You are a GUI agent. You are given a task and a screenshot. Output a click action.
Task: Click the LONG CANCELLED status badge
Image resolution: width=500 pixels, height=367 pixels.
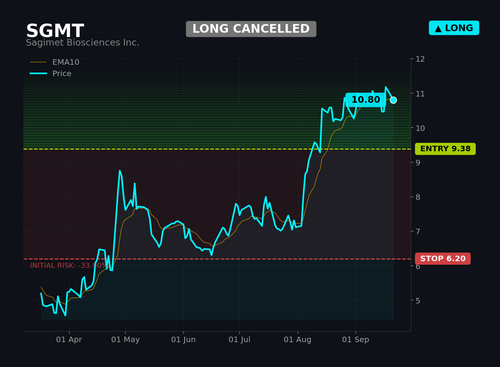coord(251,29)
